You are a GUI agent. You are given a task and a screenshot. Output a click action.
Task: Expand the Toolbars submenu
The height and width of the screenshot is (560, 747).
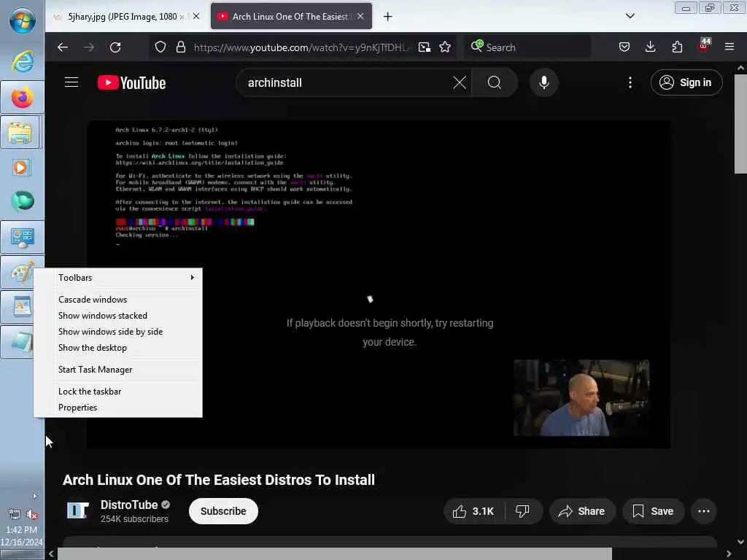click(118, 278)
